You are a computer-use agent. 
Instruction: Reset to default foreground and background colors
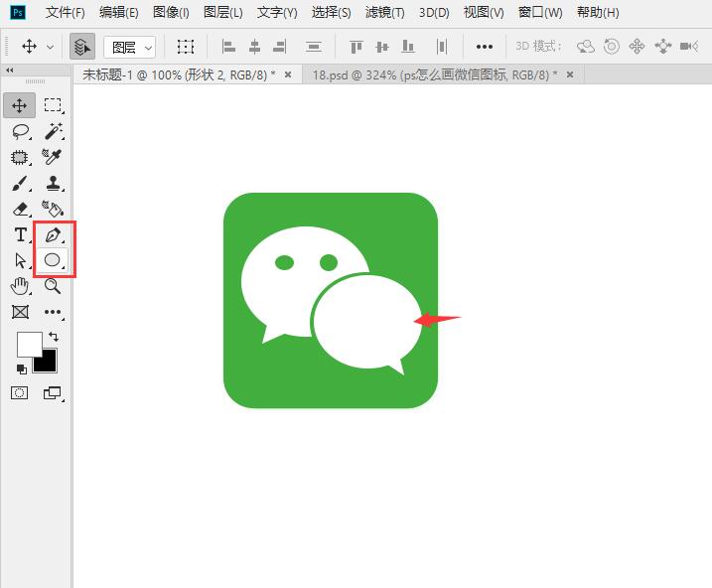21,369
